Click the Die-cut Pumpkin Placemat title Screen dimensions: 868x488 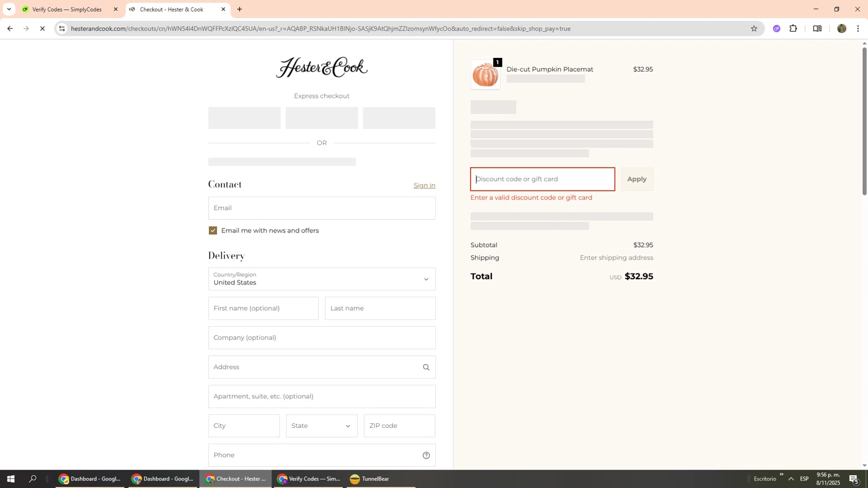550,69
